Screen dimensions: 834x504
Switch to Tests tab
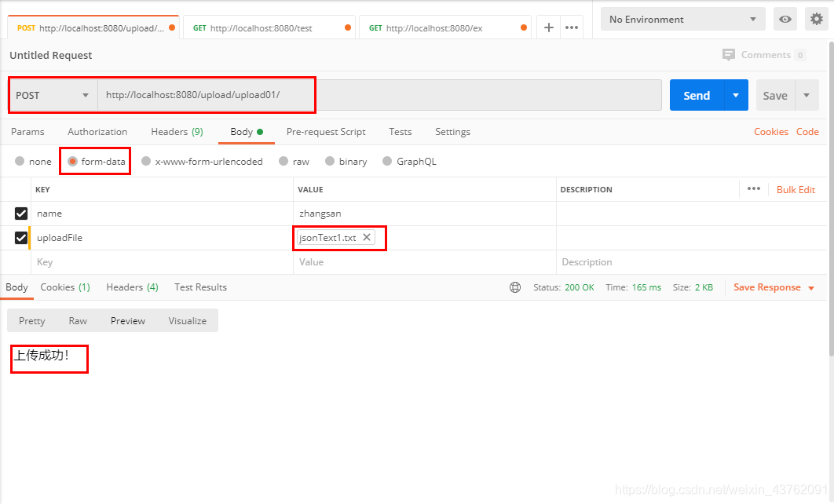coord(400,131)
